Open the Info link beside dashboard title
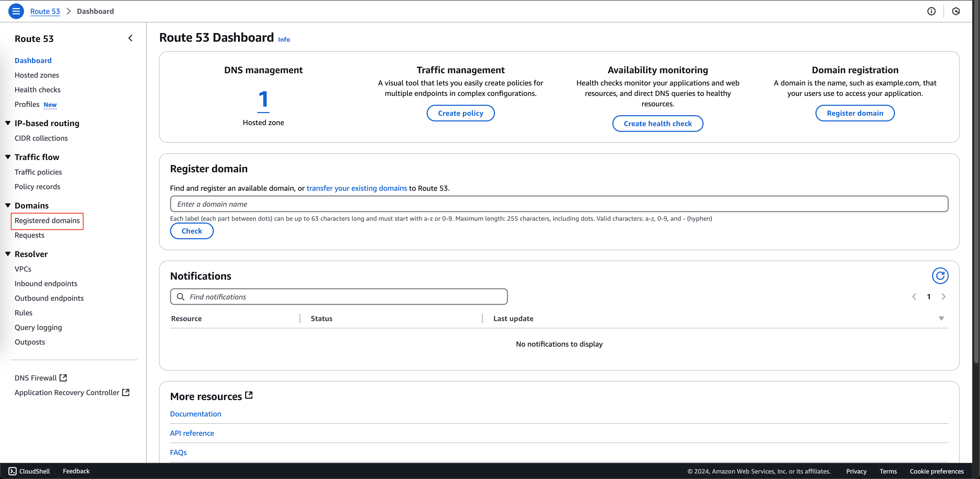Image resolution: width=980 pixels, height=479 pixels. pos(284,39)
